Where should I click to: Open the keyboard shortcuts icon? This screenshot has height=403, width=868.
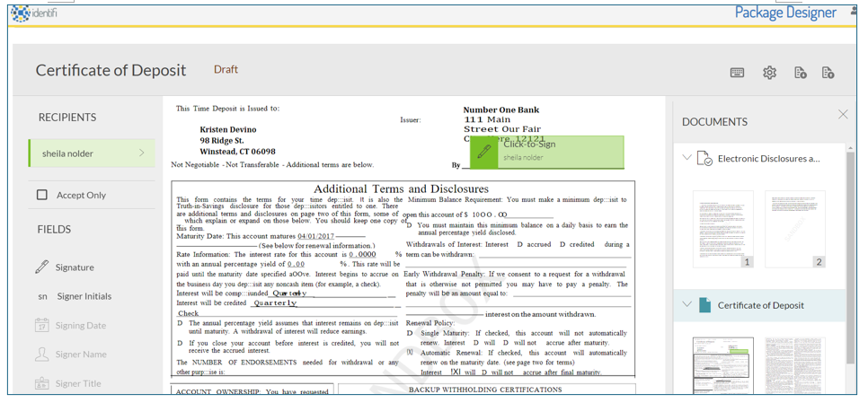[737, 73]
